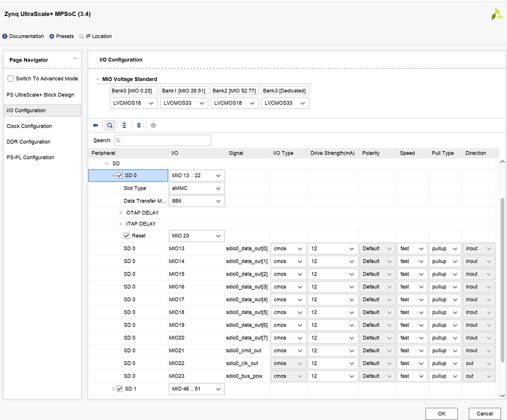Open MIO21 Speed fast dropdown

(412, 351)
